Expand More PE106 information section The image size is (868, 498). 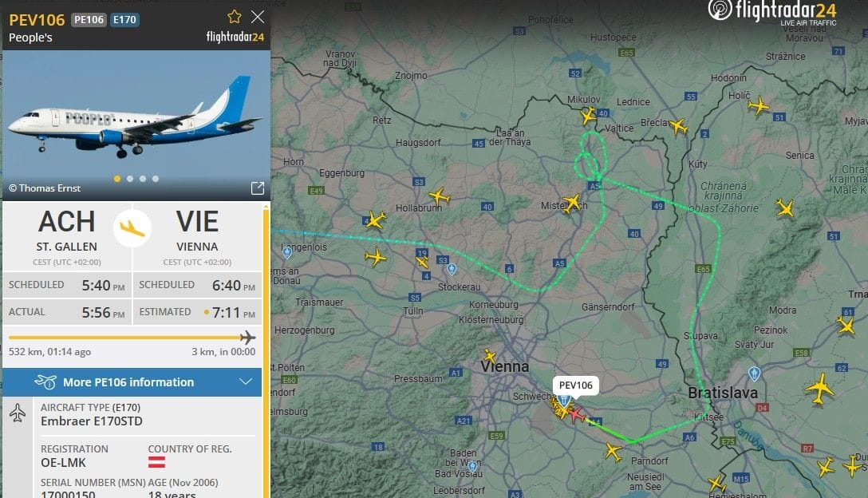click(x=132, y=382)
